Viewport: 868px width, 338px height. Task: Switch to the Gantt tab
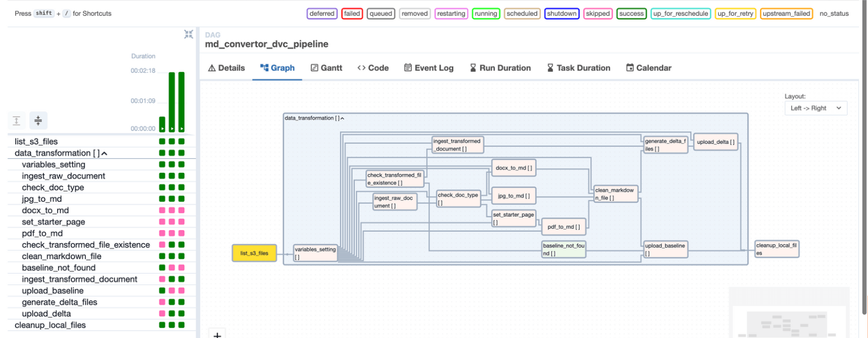[327, 67]
